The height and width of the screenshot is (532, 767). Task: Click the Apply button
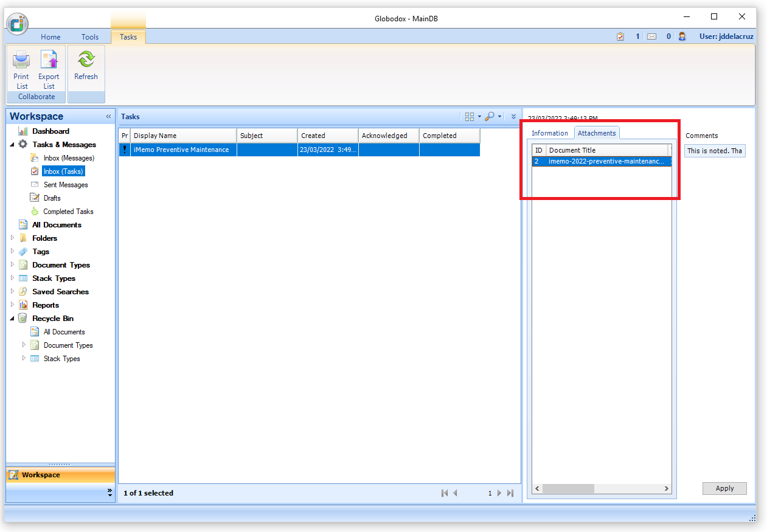coord(724,488)
